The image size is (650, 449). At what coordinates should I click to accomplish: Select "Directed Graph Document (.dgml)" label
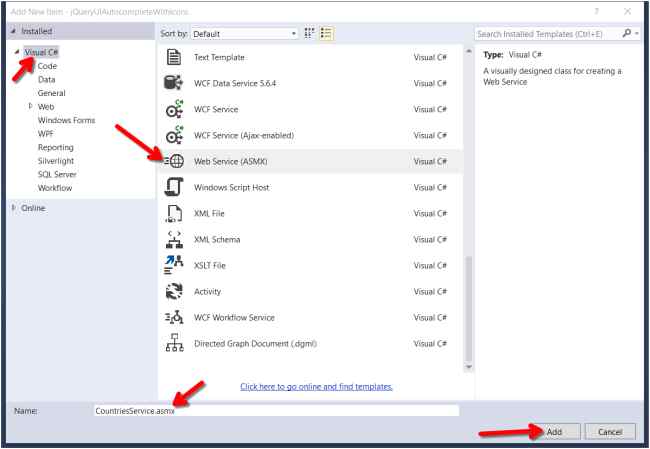pyautogui.click(x=255, y=344)
